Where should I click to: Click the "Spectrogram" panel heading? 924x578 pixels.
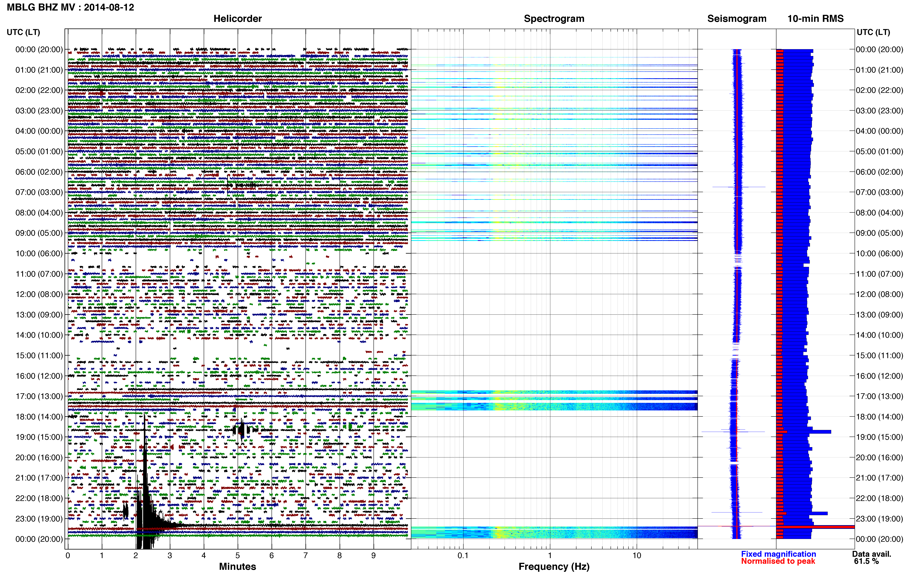tap(554, 18)
